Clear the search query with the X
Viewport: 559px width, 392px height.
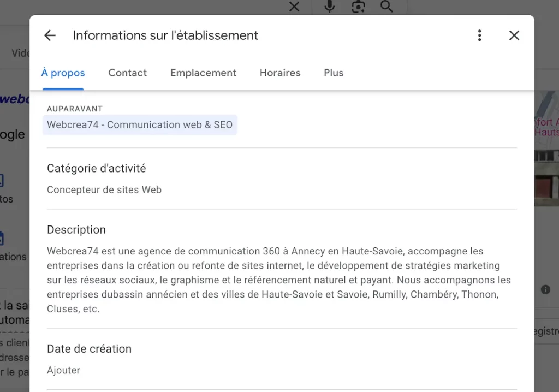coord(294,7)
